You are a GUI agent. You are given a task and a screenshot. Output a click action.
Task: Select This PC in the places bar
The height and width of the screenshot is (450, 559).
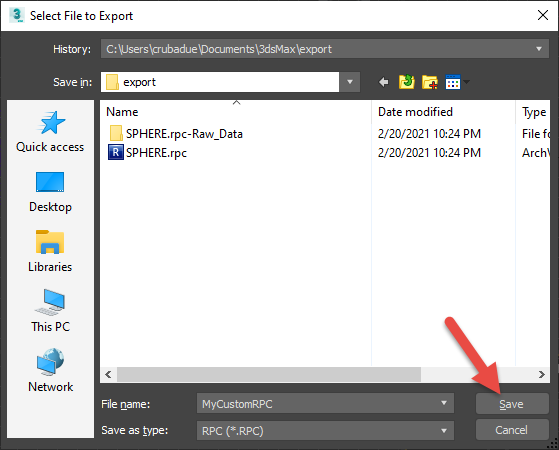pos(50,311)
